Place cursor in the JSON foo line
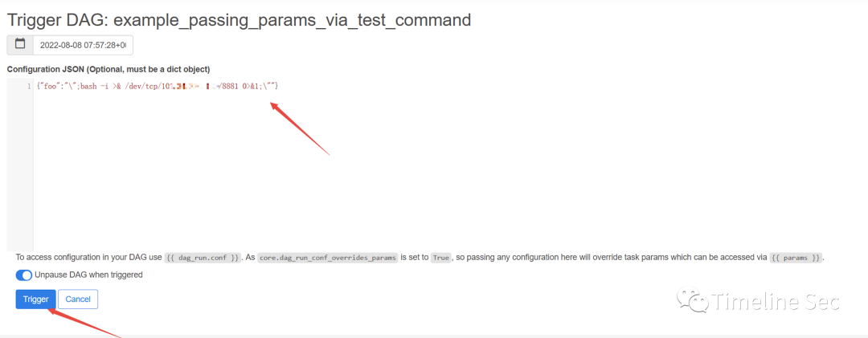Image resolution: width=868 pixels, height=338 pixels. pos(158,86)
